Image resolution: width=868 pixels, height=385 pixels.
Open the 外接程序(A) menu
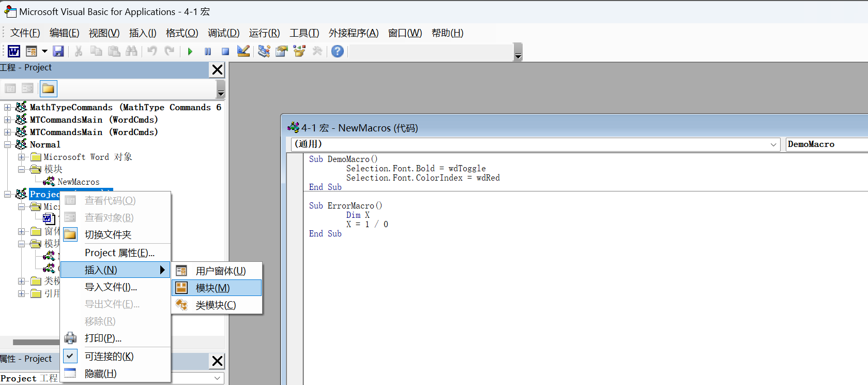coord(354,33)
